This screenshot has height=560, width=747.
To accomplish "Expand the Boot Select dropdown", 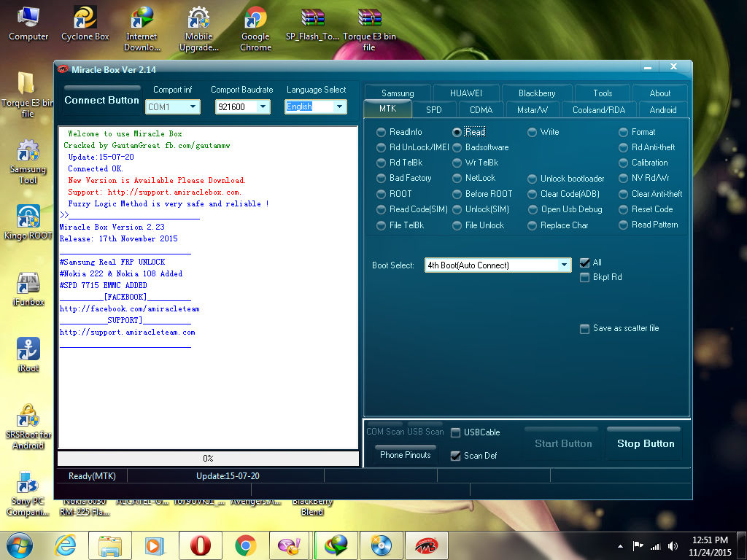I will click(564, 265).
